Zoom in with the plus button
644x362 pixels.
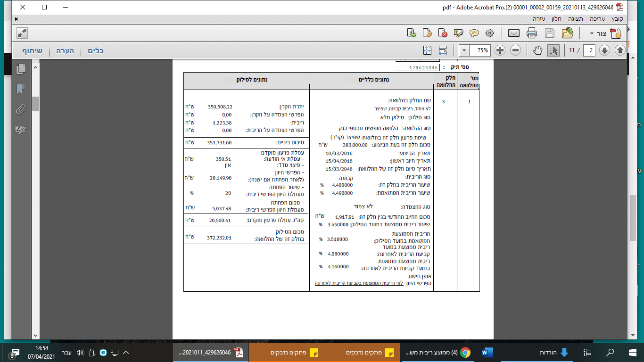coord(500,50)
